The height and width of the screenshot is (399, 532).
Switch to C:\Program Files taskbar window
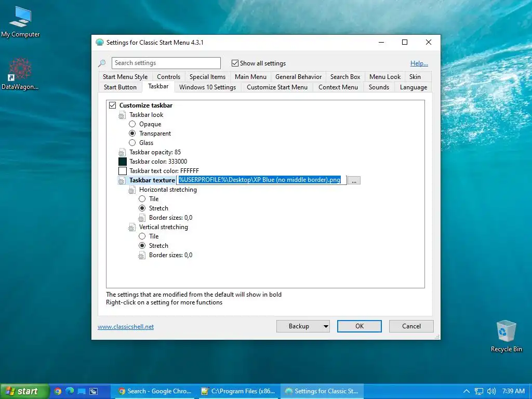pos(238,391)
